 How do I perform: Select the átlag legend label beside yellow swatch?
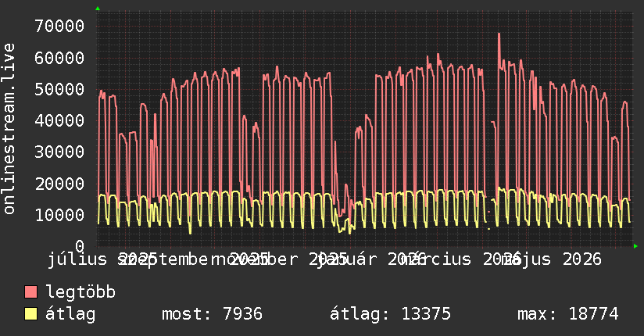pos(70,314)
